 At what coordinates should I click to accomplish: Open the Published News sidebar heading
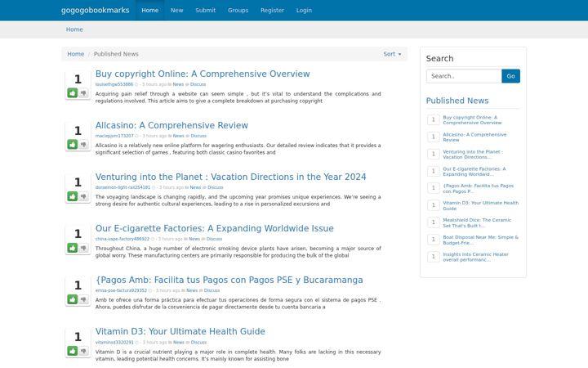pyautogui.click(x=457, y=101)
